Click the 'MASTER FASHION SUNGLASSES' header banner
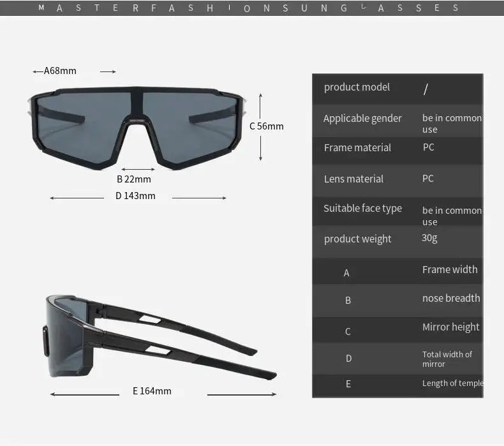504x446 pixels. pos(252,8)
